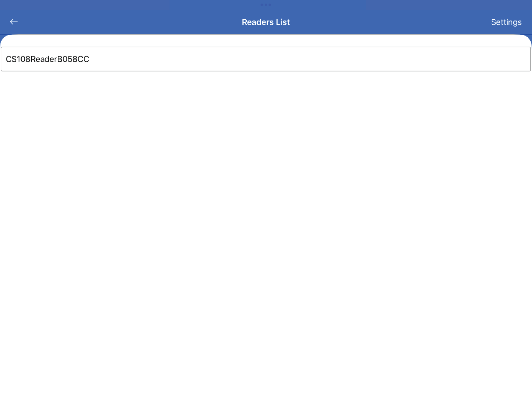532x400 pixels.
Task: Tap the Settings link in the header
Action: 506,22
